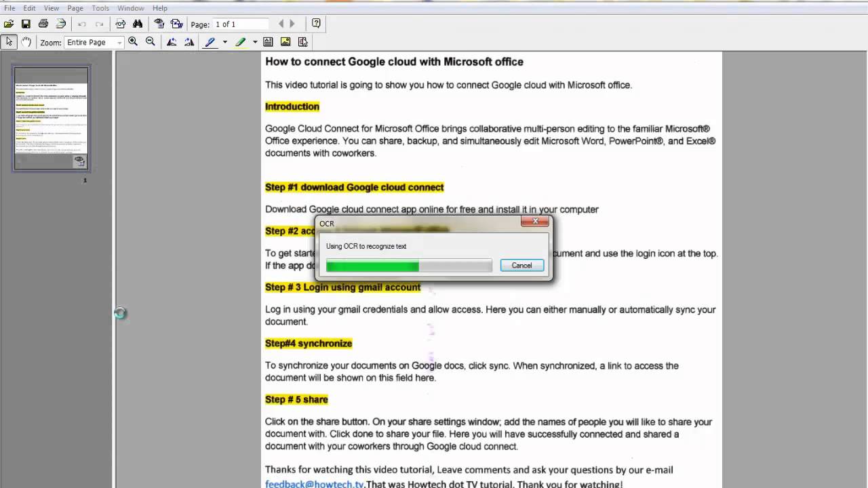Click the Help question mark icon
The width and height of the screenshot is (868, 488).
tap(316, 24)
